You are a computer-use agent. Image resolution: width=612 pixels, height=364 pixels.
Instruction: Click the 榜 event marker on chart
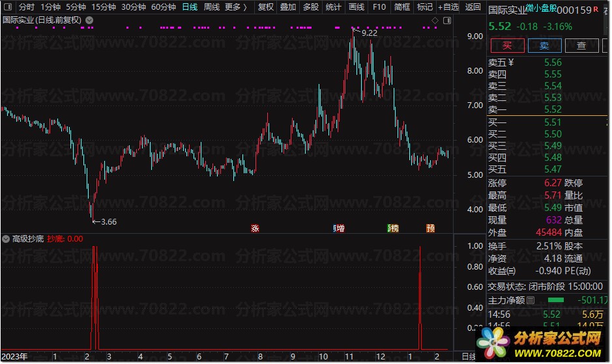point(393,228)
